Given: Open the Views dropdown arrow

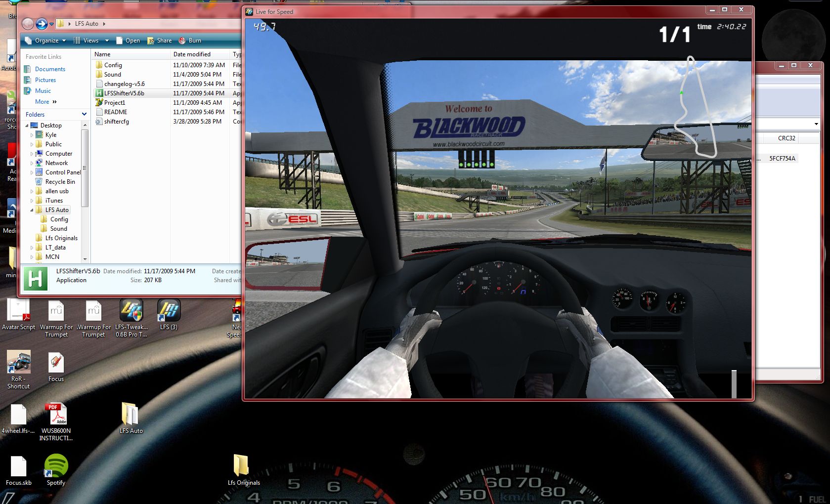Looking at the screenshot, I should pyautogui.click(x=107, y=41).
